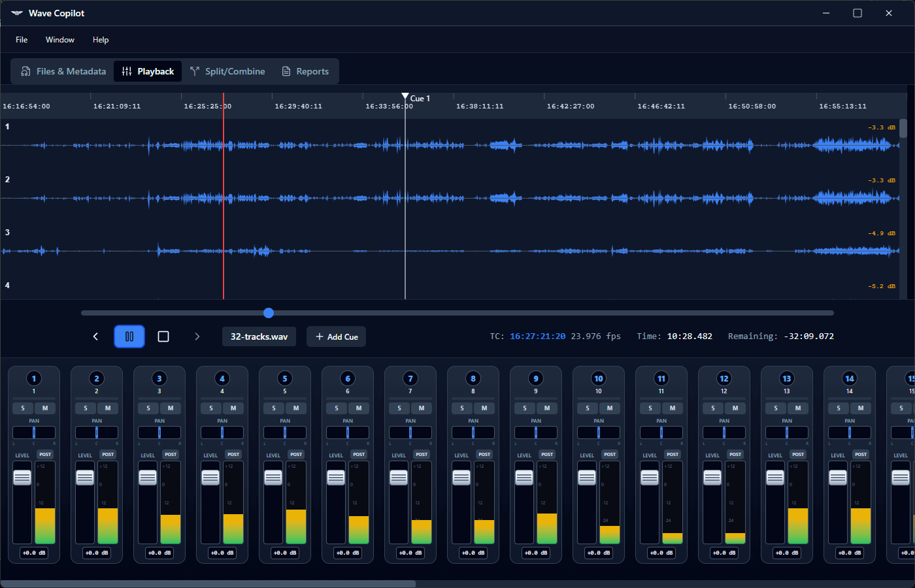Mute channel 12 in the mixer

point(735,408)
